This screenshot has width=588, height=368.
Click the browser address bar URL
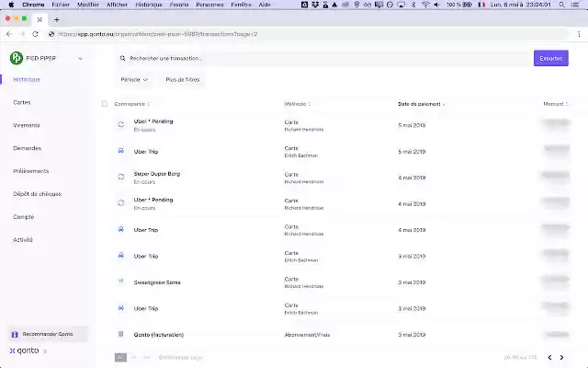(x=157, y=34)
